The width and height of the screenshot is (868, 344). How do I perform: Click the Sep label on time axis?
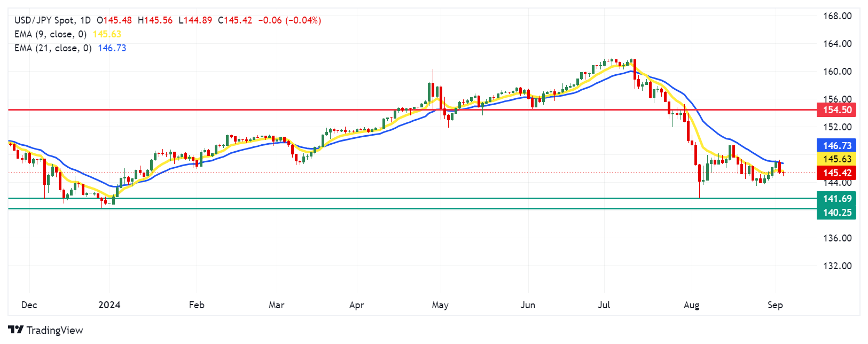[775, 305]
